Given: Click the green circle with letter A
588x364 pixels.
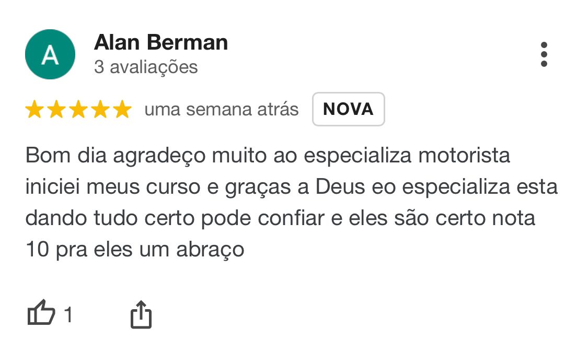Looking at the screenshot, I should 50,54.
